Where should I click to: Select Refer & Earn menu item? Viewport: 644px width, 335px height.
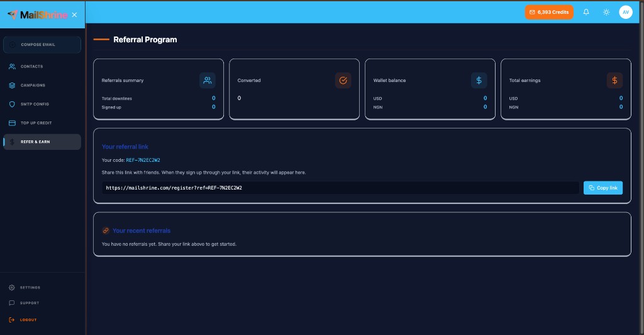[42, 142]
